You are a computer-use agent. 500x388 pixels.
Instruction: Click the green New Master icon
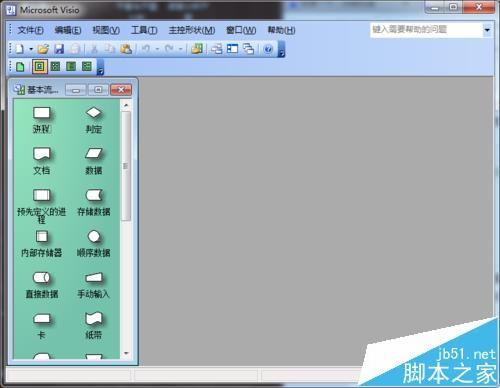tap(20, 67)
